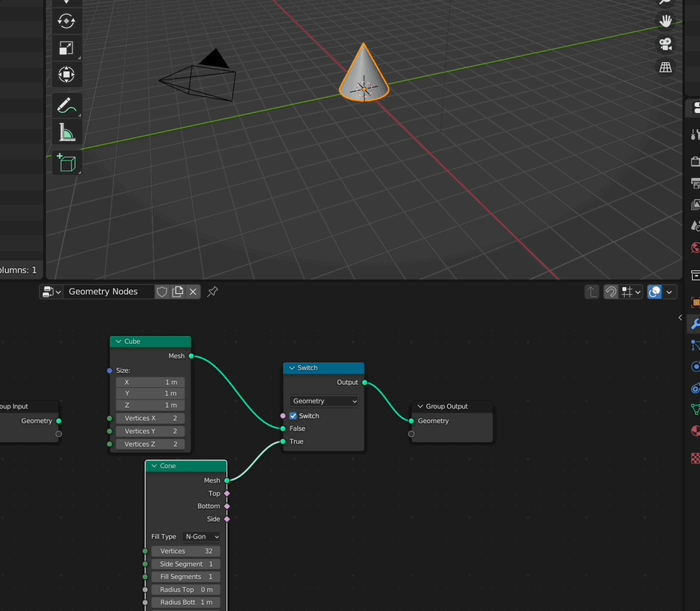The height and width of the screenshot is (611, 700).
Task: Open modifier properties wrench tab
Action: 695,324
